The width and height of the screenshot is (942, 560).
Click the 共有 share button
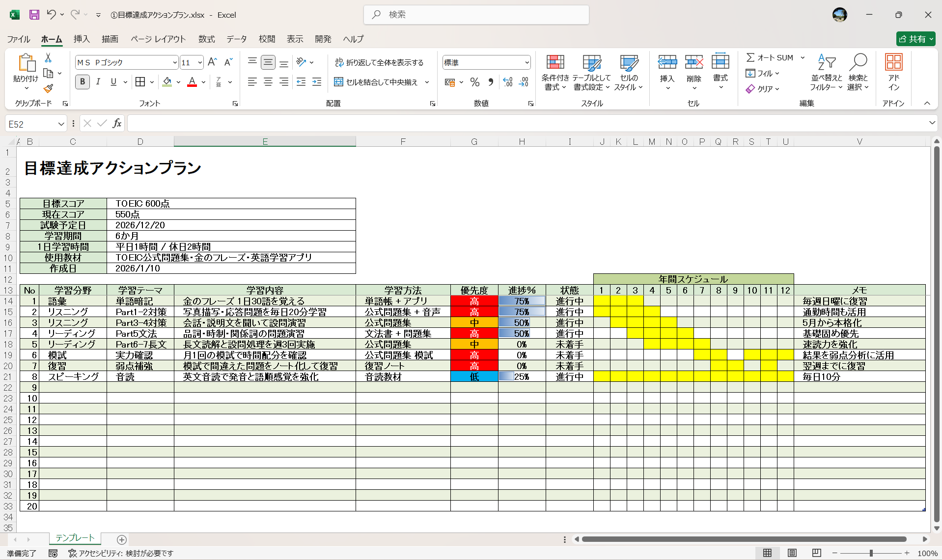[x=915, y=39]
